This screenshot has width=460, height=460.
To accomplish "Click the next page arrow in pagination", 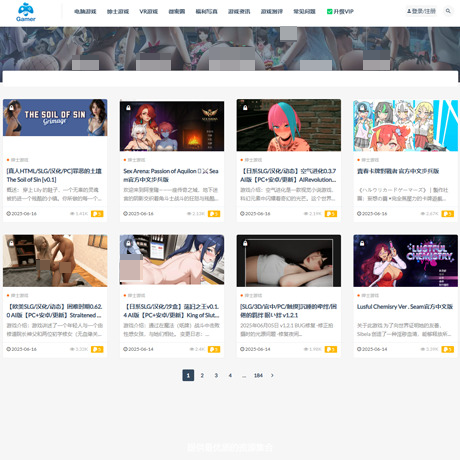I will tap(272, 375).
